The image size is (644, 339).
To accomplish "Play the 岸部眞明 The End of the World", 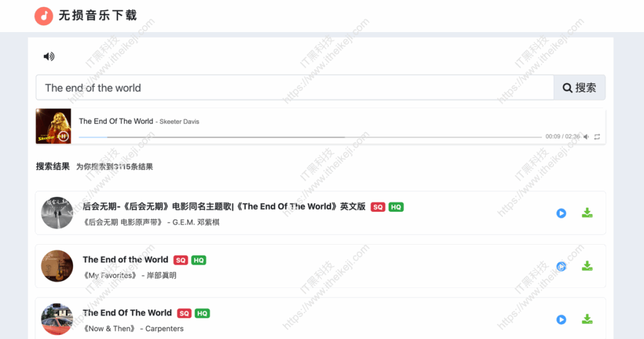I will click(x=562, y=266).
